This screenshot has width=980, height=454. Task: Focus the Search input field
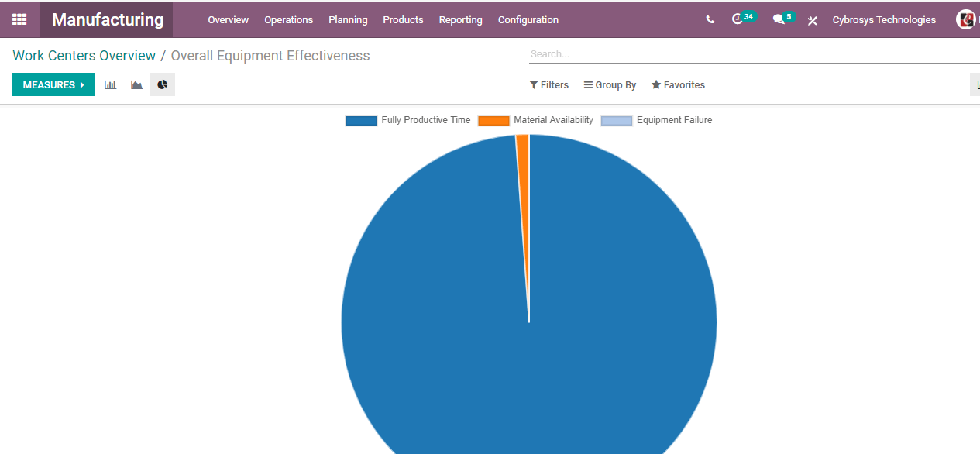(x=755, y=54)
